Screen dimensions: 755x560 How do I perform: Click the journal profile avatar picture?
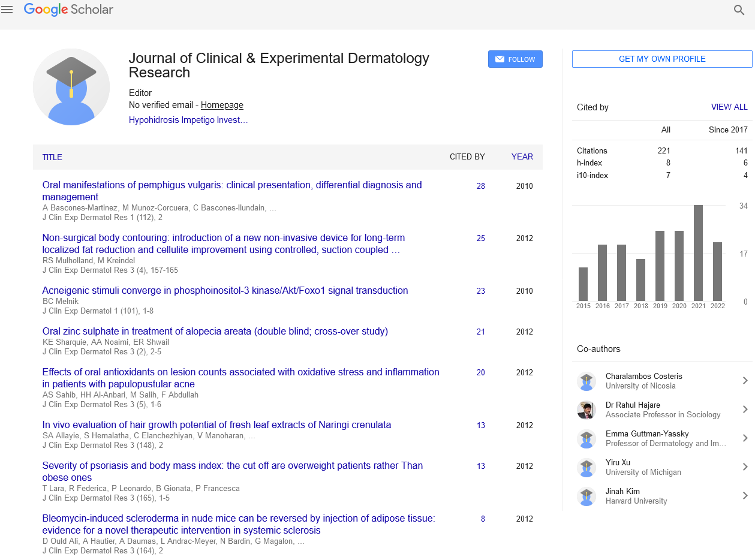tap(71, 87)
